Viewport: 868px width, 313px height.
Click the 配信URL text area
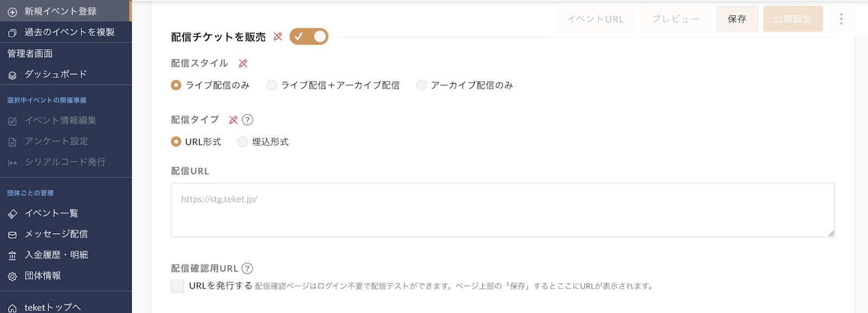(502, 210)
